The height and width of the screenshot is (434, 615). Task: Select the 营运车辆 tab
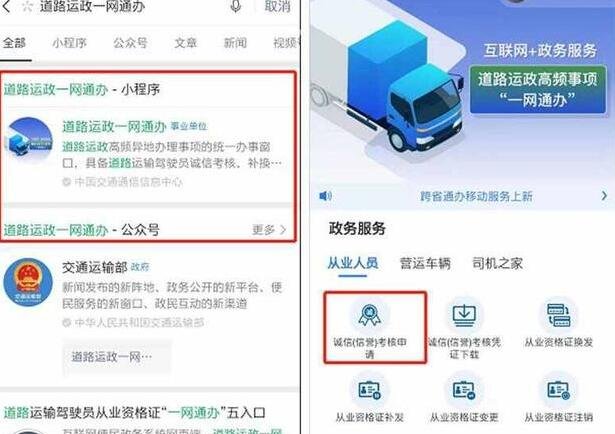point(425,263)
